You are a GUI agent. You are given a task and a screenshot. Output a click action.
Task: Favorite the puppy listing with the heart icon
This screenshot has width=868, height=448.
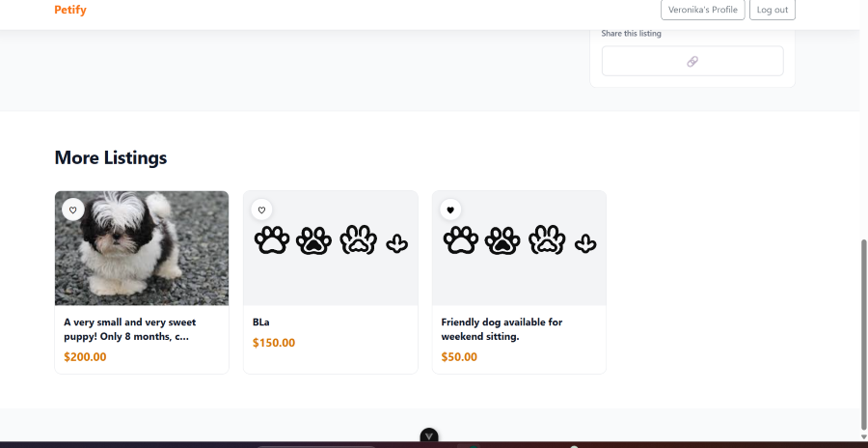click(73, 210)
